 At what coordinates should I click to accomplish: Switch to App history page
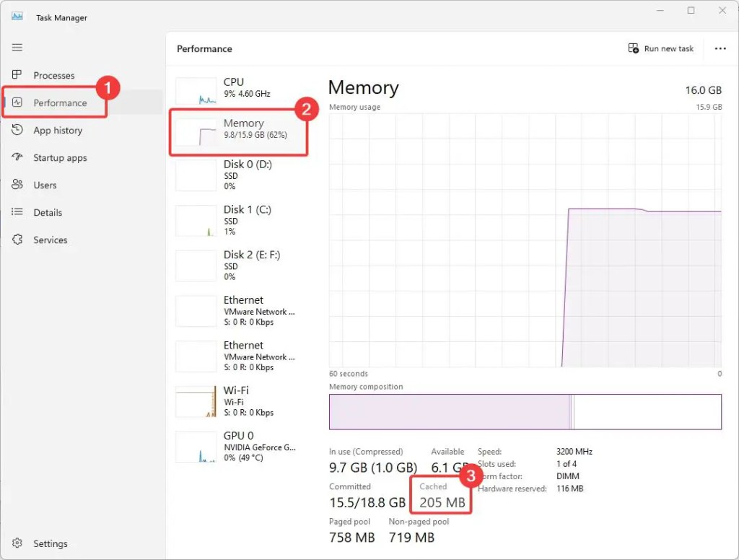(x=58, y=130)
